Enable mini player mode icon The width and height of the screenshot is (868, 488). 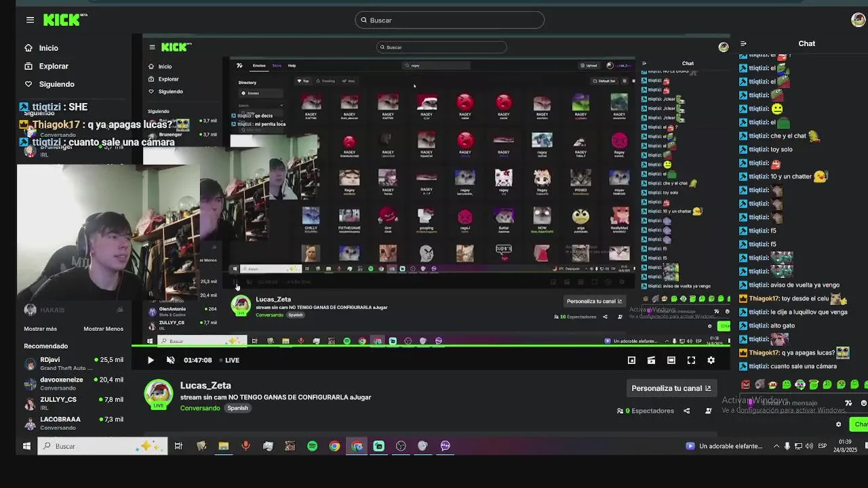(x=631, y=361)
